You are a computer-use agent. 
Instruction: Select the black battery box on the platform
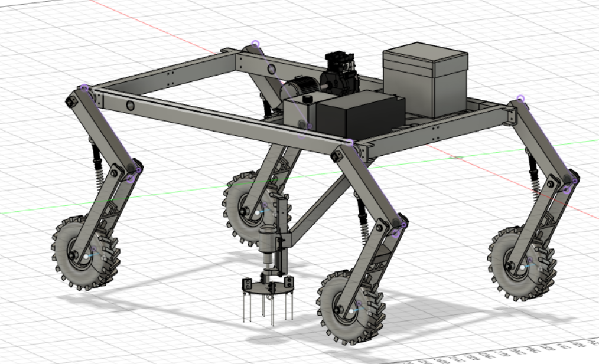point(360,115)
